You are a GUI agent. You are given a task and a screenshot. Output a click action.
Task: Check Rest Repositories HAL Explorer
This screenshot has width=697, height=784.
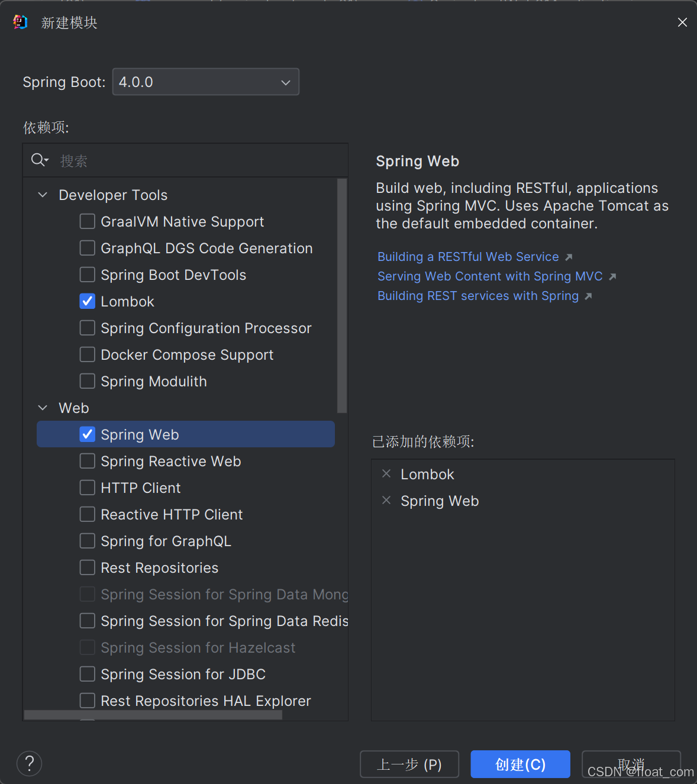[88, 701]
